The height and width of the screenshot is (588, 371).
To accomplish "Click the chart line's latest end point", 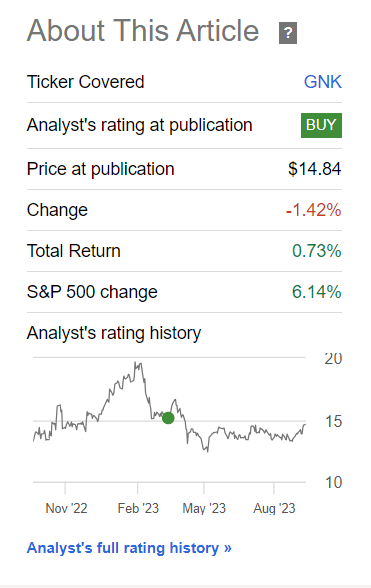I will (x=305, y=425).
